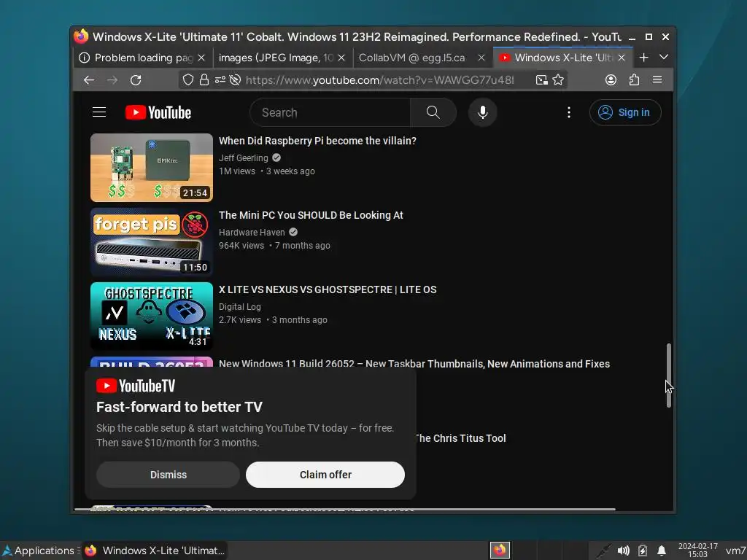Dismiss the YouTube TV offer

(169, 475)
